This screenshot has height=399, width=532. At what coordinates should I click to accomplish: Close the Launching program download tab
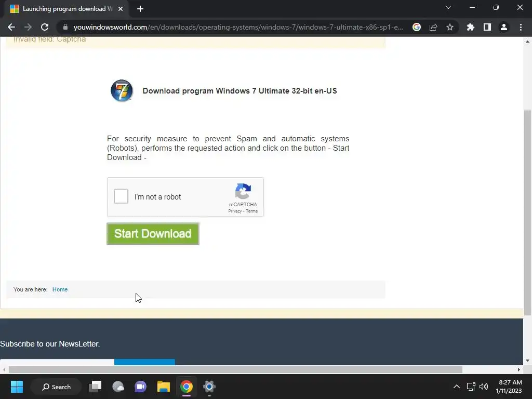coord(121,9)
